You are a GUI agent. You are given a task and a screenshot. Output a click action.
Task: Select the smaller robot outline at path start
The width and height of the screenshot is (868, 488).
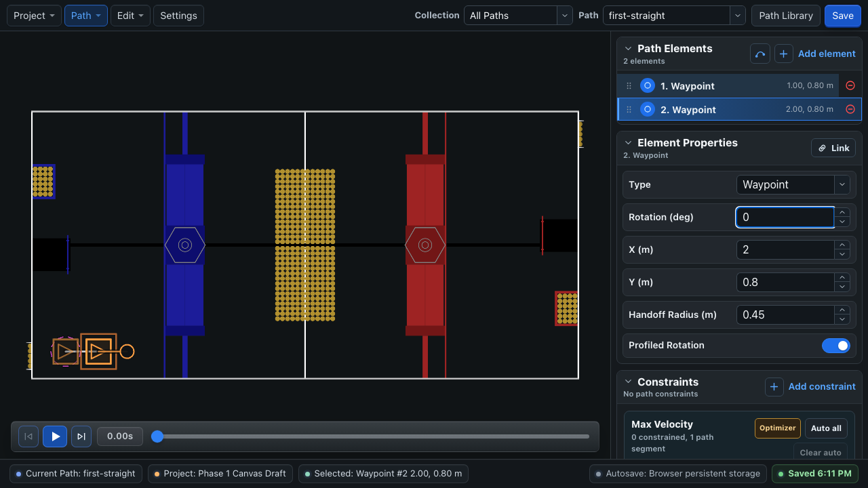point(66,352)
